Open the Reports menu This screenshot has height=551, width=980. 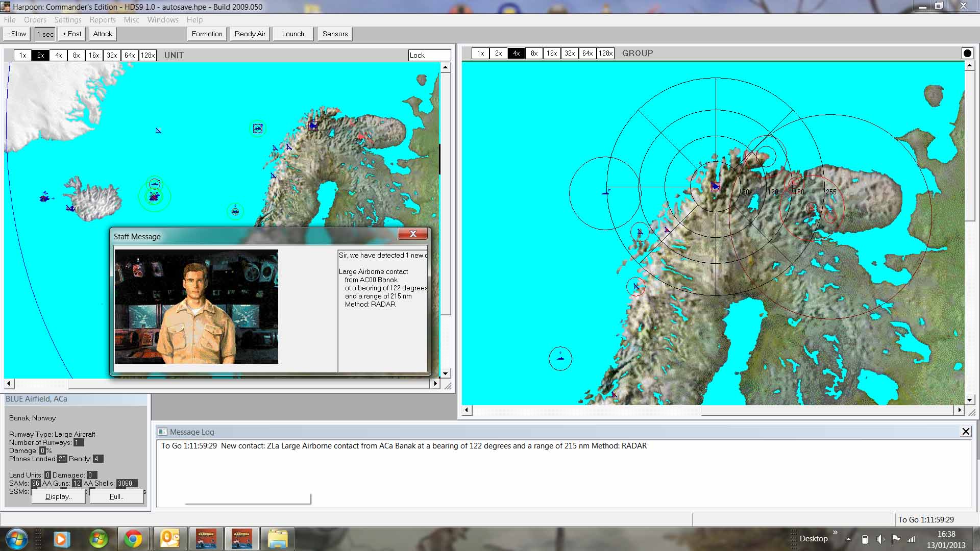(102, 19)
